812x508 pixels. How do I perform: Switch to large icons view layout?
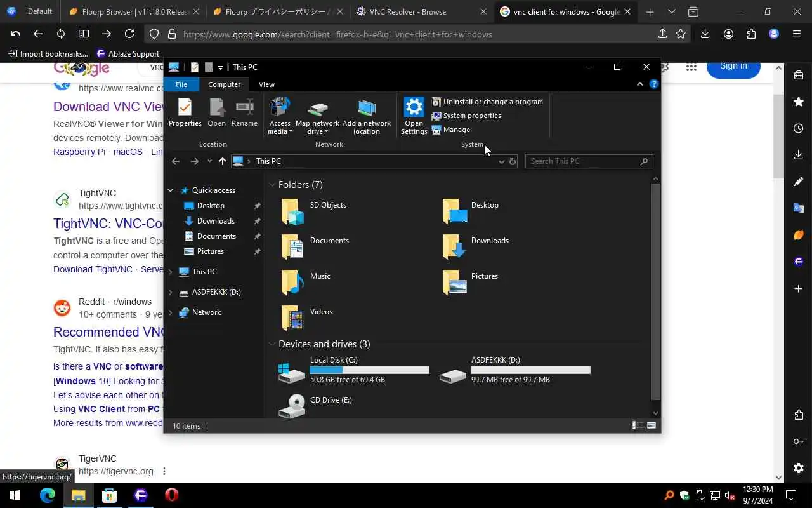[x=652, y=425]
